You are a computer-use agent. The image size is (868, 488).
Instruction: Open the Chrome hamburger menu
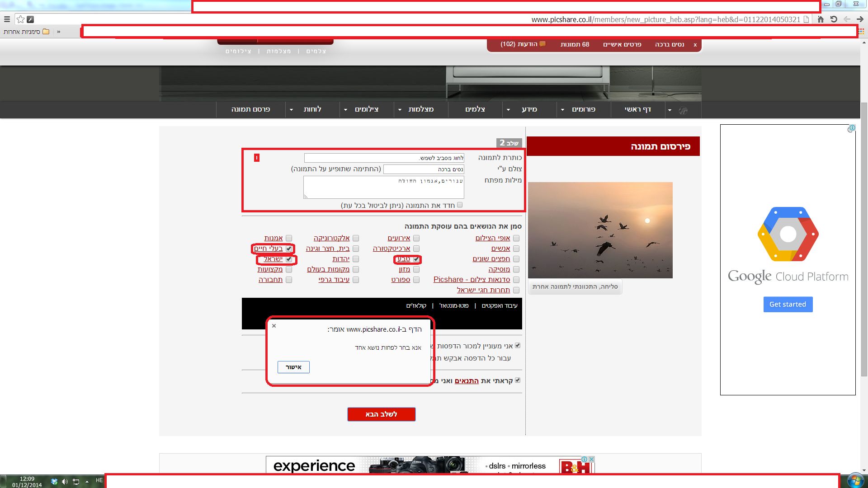(7, 19)
